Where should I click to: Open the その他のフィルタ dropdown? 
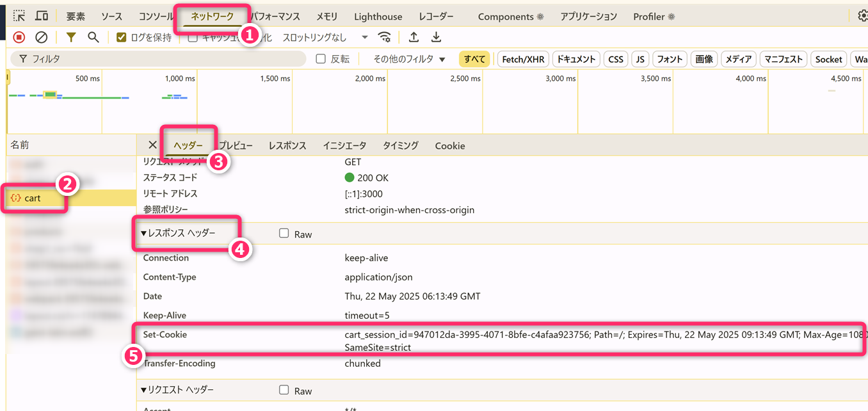pyautogui.click(x=409, y=59)
